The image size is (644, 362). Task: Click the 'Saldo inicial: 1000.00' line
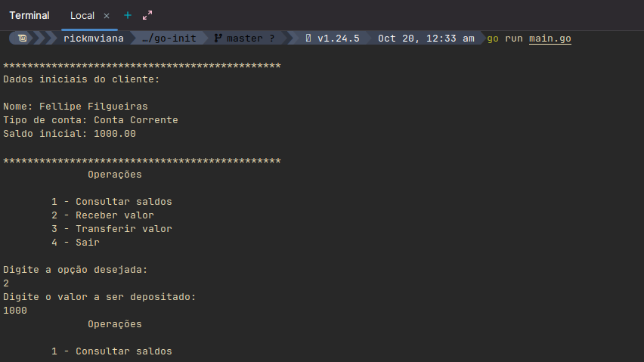[x=70, y=134]
